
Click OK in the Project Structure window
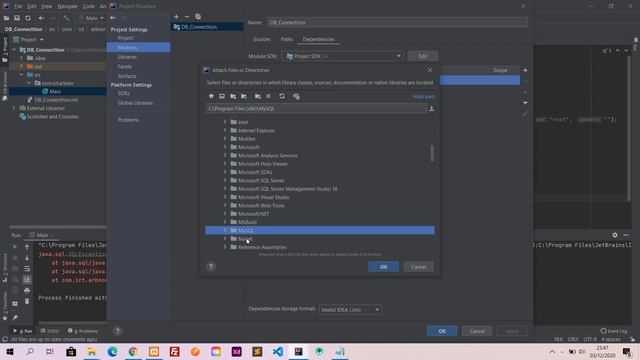tap(442, 331)
